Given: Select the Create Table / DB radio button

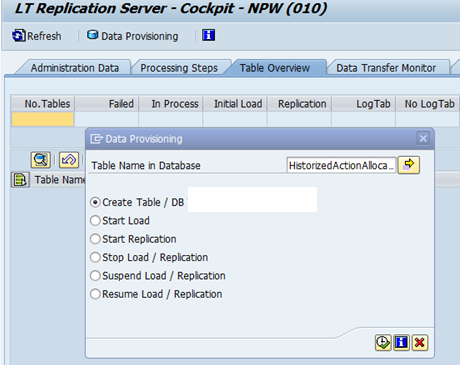Looking at the screenshot, I should click(95, 202).
